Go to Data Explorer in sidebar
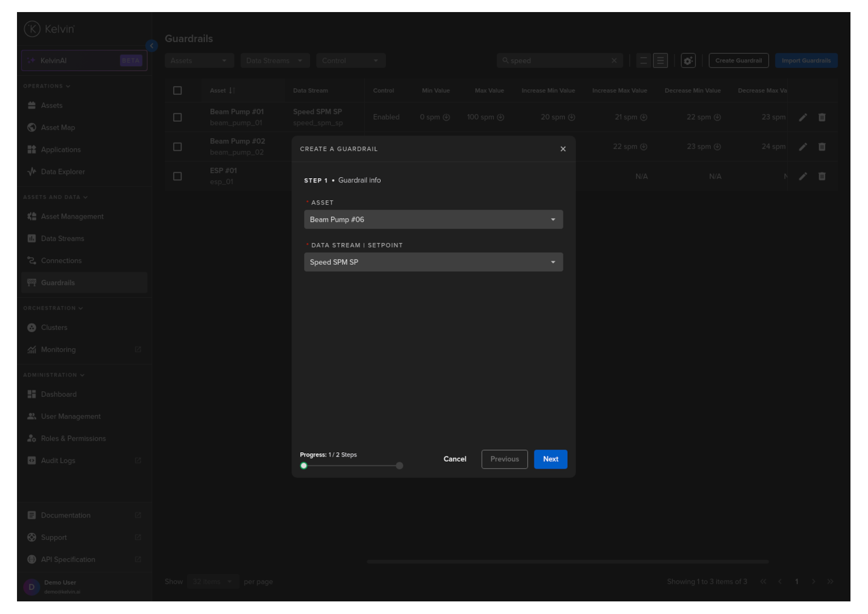 click(62, 172)
